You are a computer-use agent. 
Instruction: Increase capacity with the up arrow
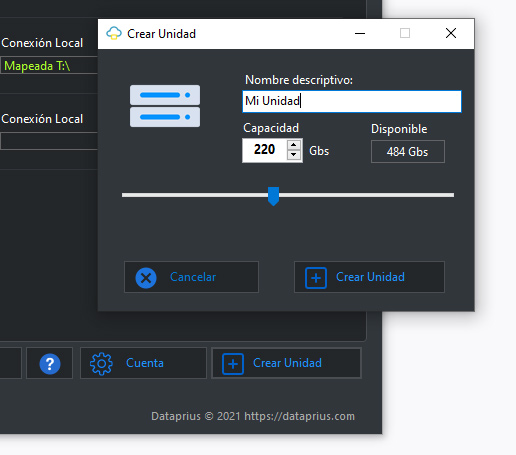pyautogui.click(x=294, y=145)
